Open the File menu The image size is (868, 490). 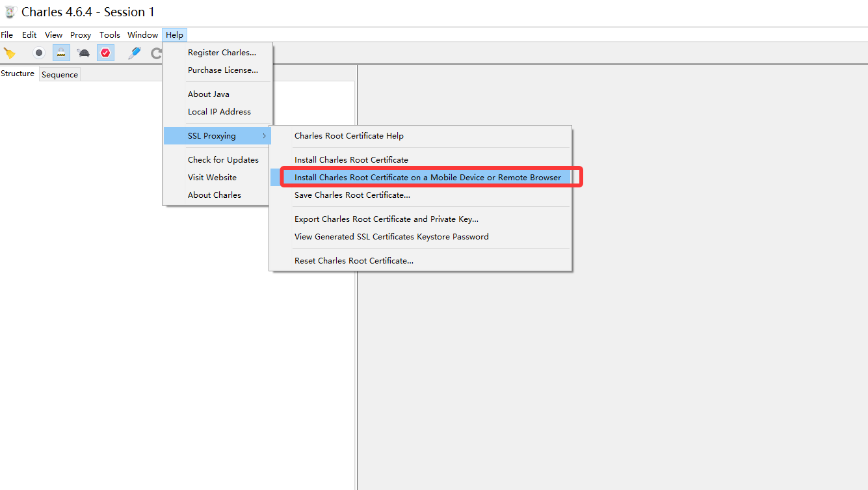click(7, 35)
